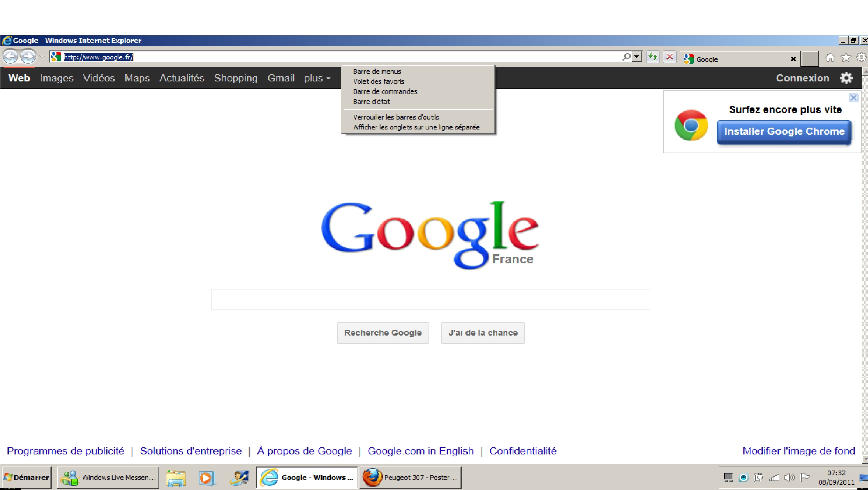
Task: Select Web in Google navigation bar
Action: [x=19, y=78]
